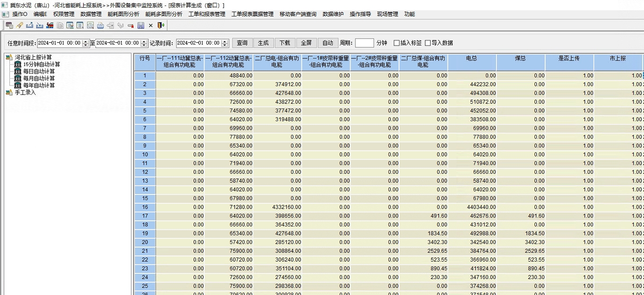Open the 工单和报表管理 menu

point(207,14)
